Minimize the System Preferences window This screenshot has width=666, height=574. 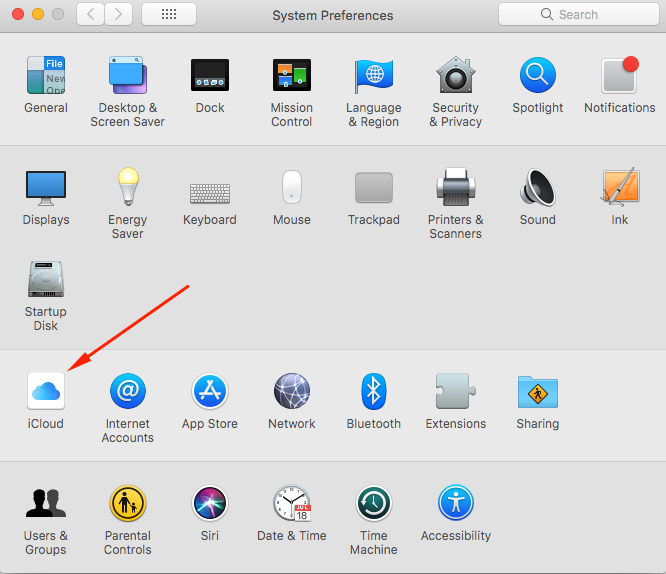pyautogui.click(x=38, y=14)
